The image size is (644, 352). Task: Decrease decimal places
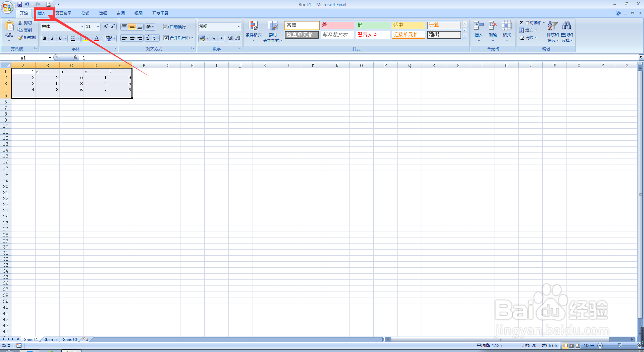click(237, 38)
